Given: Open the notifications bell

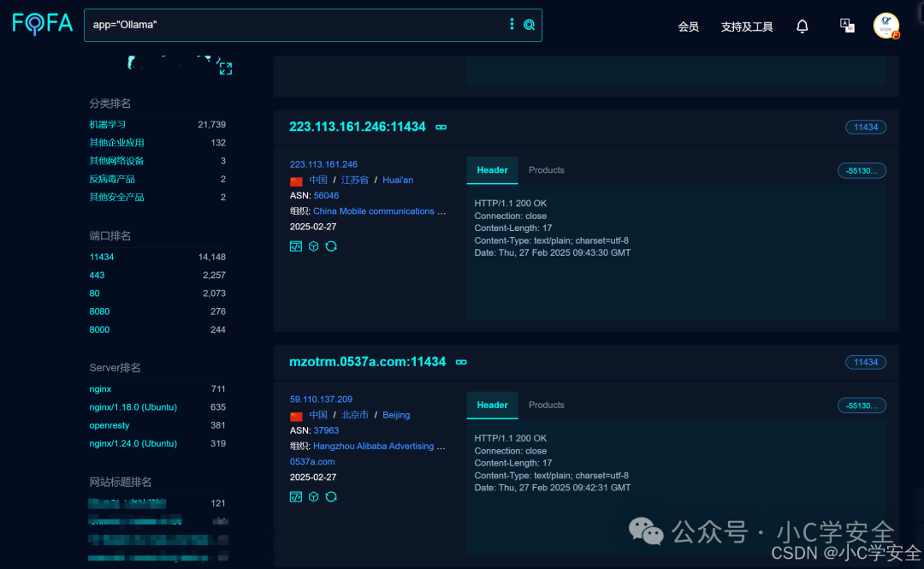Looking at the screenshot, I should point(802,26).
